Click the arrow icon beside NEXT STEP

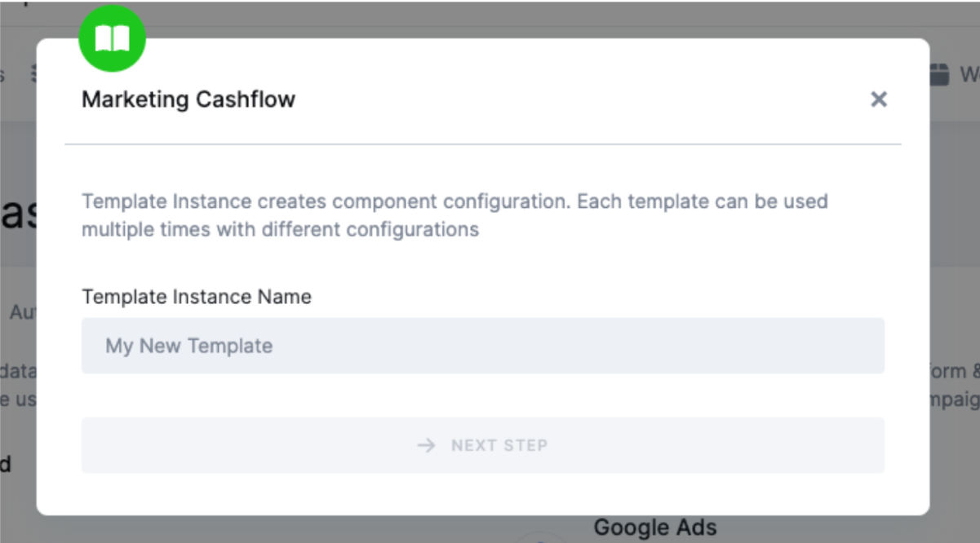tap(426, 445)
